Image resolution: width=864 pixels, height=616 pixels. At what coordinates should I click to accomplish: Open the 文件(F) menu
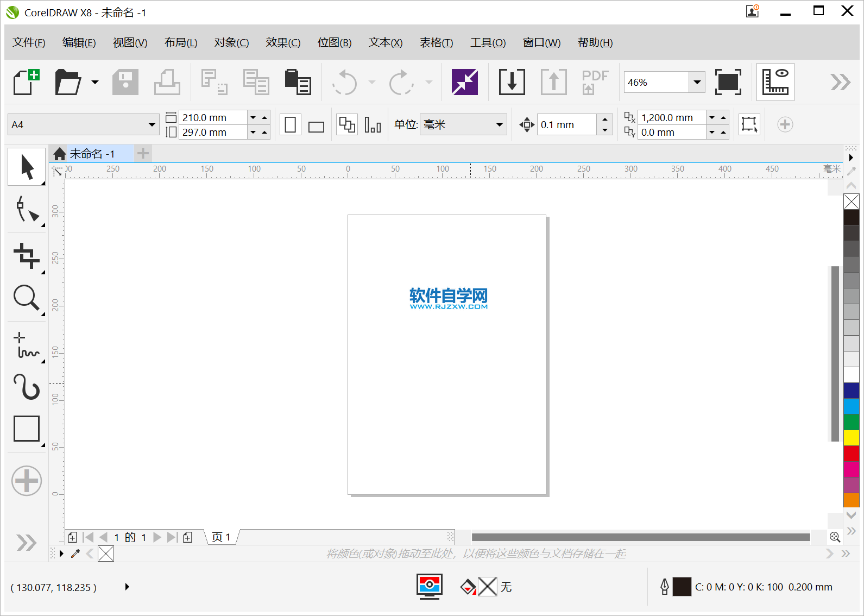[29, 42]
